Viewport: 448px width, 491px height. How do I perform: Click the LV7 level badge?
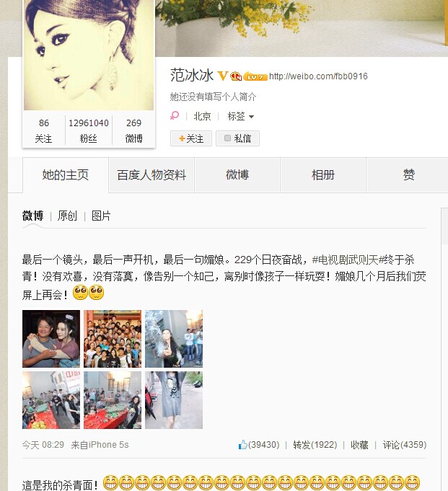[255, 76]
